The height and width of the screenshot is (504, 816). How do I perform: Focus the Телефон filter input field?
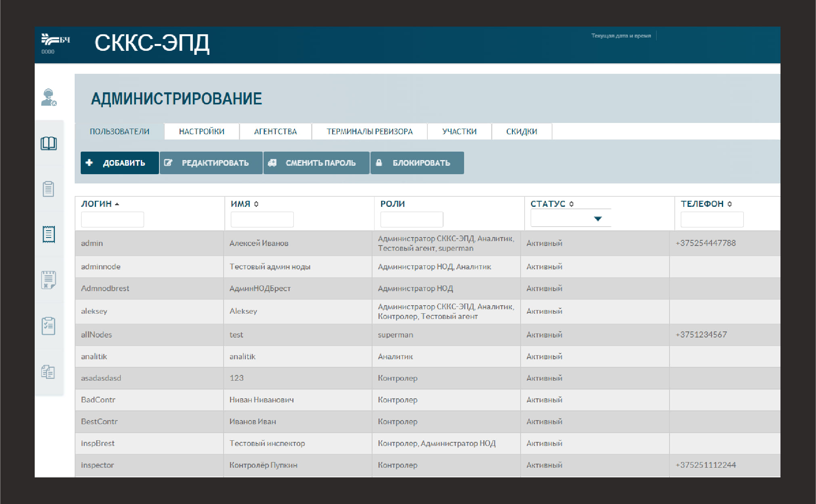pyautogui.click(x=712, y=219)
